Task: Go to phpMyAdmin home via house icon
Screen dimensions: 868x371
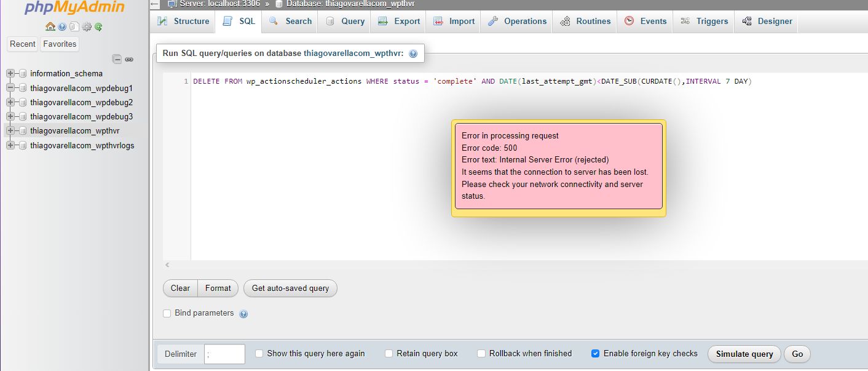Action: click(x=50, y=26)
